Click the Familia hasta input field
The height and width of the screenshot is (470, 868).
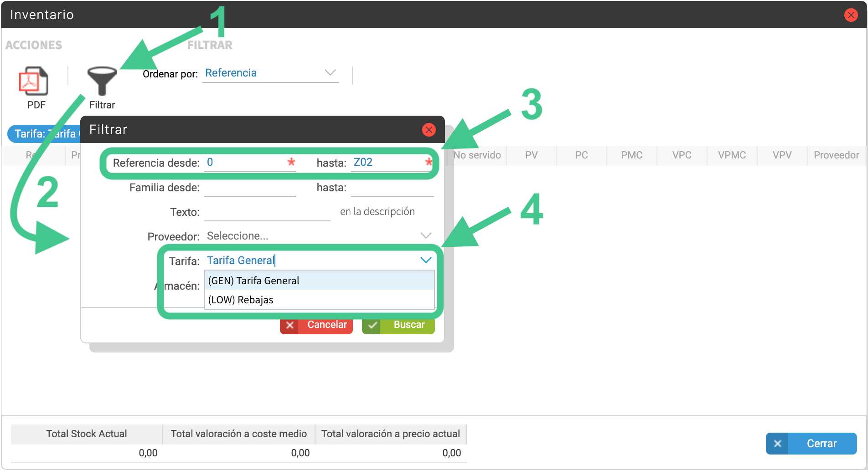click(x=392, y=188)
